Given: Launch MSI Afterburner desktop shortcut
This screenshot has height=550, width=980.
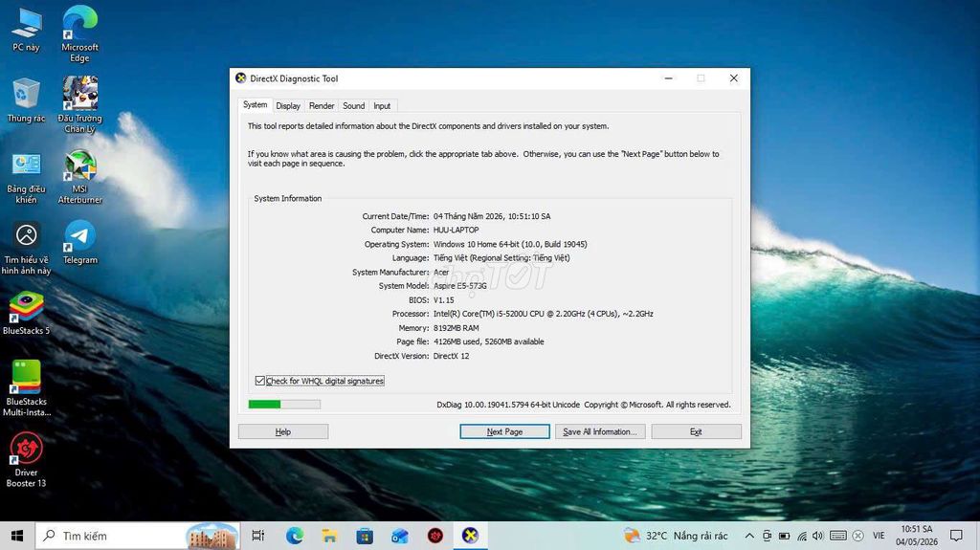Looking at the screenshot, I should [x=79, y=178].
